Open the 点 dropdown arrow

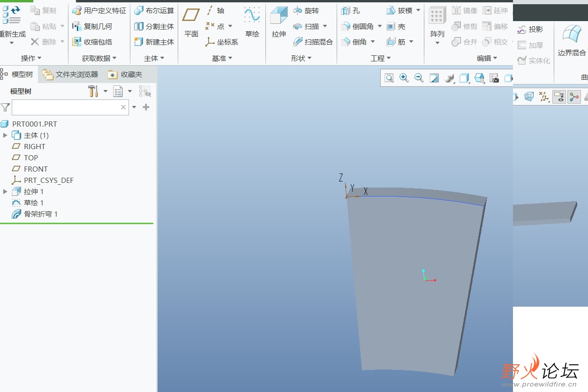pyautogui.click(x=230, y=26)
